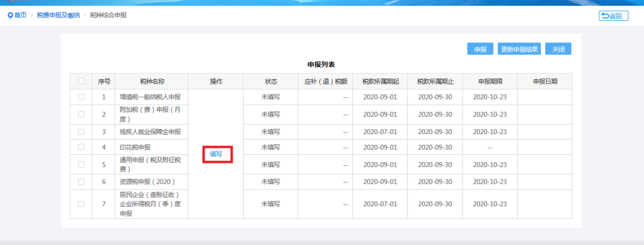This screenshot has height=245, width=644.
Task: Click the 操作 column header
Action: point(216,81)
